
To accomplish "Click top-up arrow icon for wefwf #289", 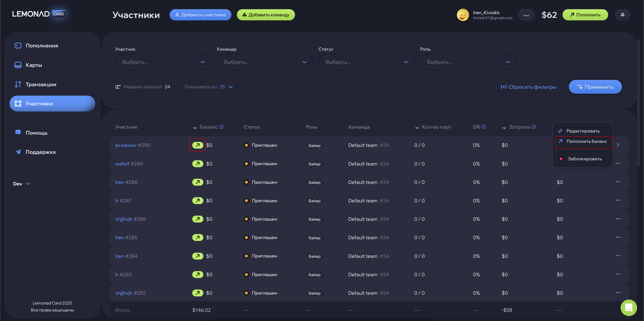I will [x=197, y=164].
